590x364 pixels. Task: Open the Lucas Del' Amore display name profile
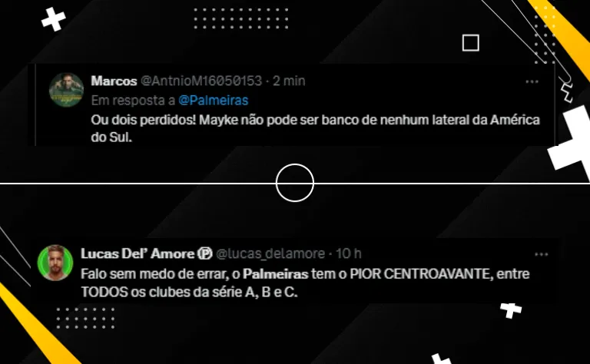tap(138, 253)
